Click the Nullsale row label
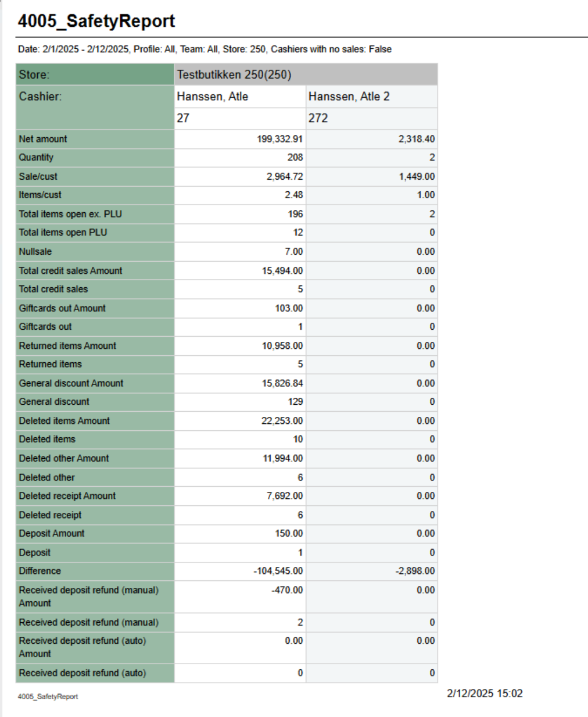 point(35,252)
